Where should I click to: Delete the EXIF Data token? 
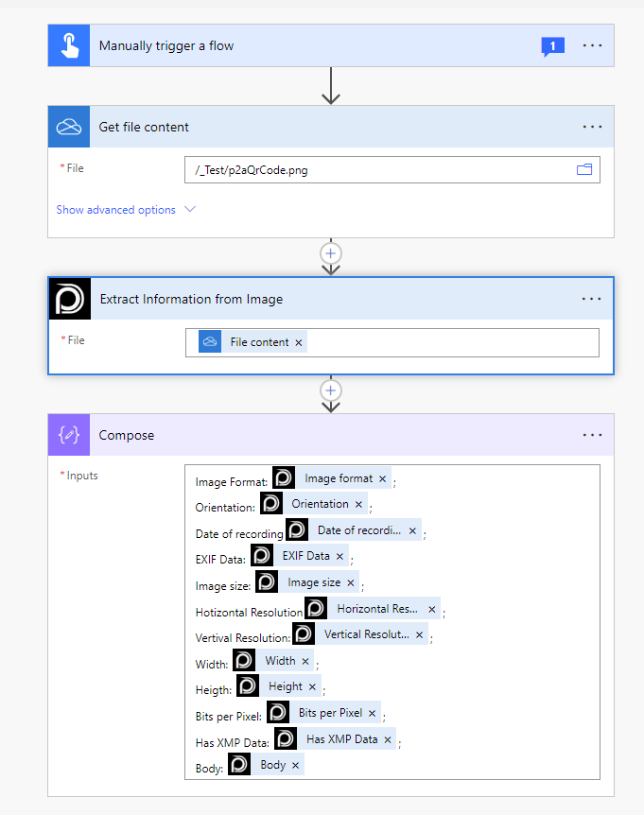tap(339, 557)
